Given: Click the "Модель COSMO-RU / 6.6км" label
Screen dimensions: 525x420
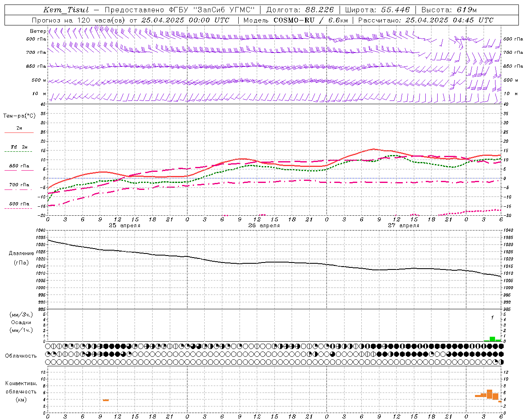Looking at the screenshot, I should pos(295,20).
